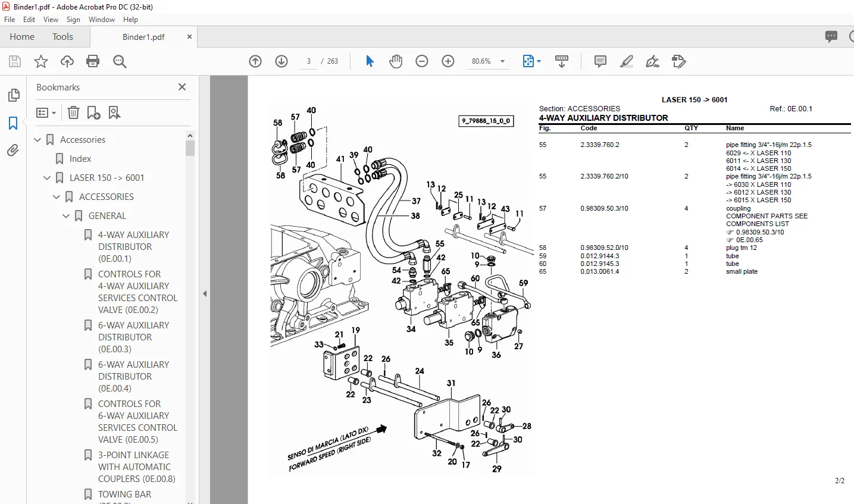Screen dimensions: 854x504
Task: Open the Edit menu
Action: [29, 20]
